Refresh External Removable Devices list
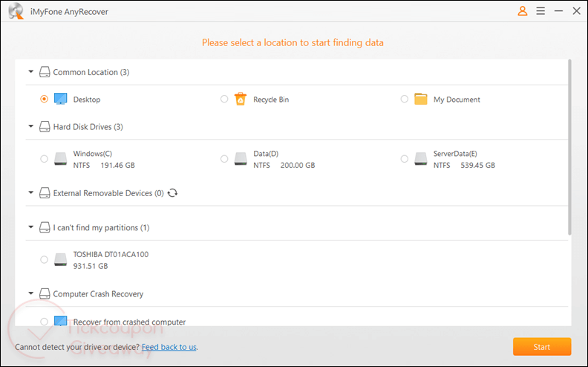The image size is (588, 367). pyautogui.click(x=172, y=193)
